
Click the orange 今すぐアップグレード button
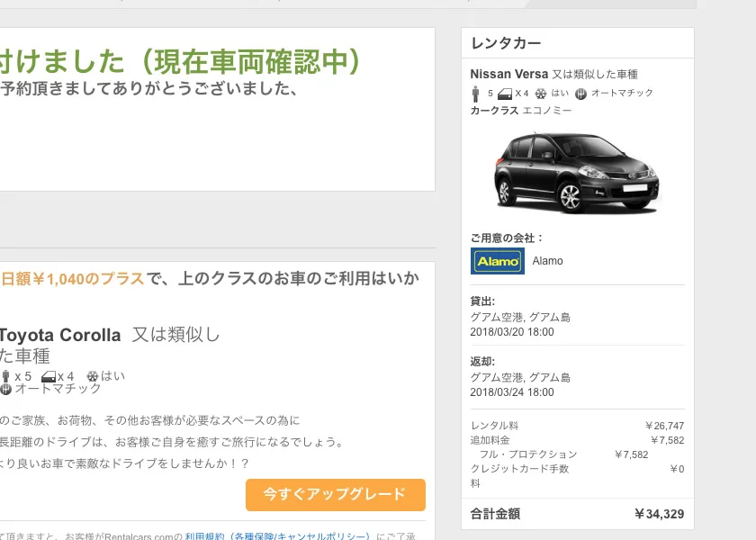tap(336, 494)
